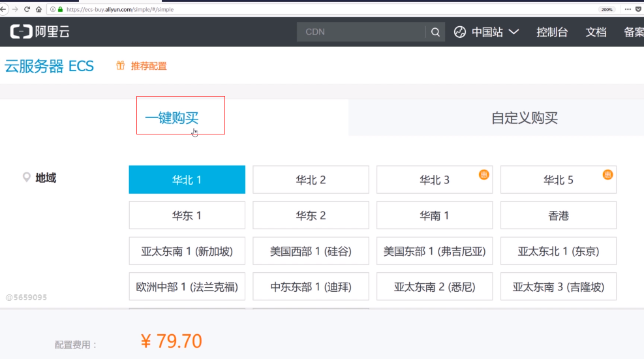Screen dimensions: 644x359
Task: Select region 美国西部 1 (硅谷)
Action: tap(311, 251)
